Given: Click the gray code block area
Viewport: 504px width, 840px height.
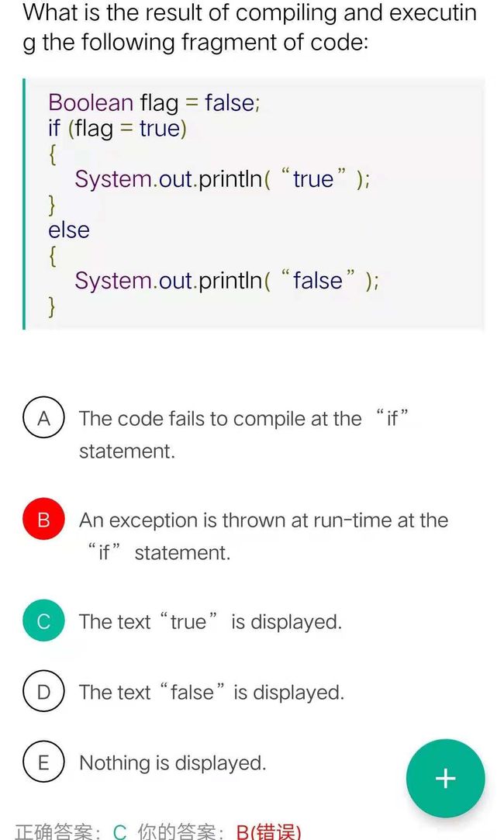Looking at the screenshot, I should pos(254,203).
